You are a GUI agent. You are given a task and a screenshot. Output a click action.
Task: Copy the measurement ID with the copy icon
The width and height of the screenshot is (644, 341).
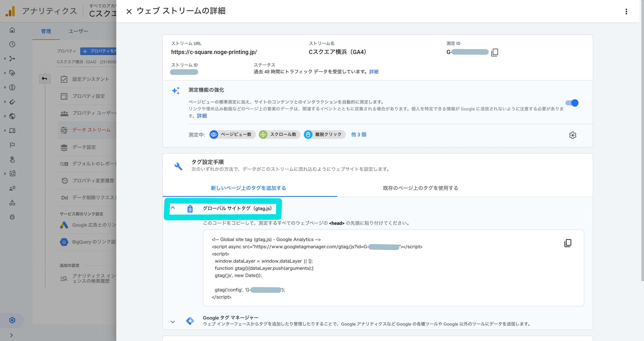(494, 52)
